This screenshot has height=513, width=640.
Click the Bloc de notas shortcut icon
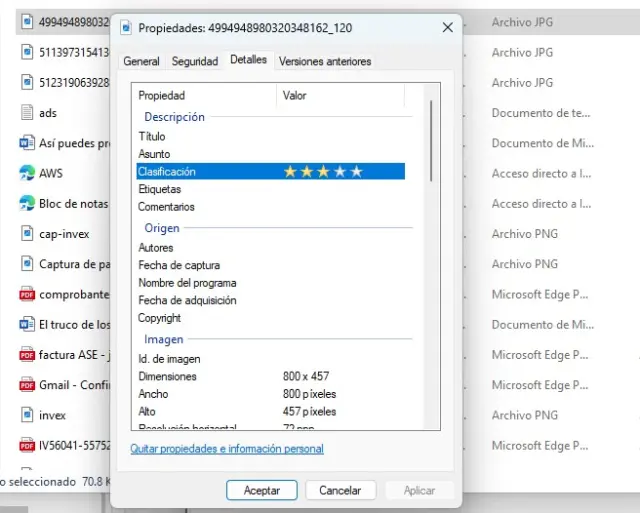pyautogui.click(x=27, y=203)
